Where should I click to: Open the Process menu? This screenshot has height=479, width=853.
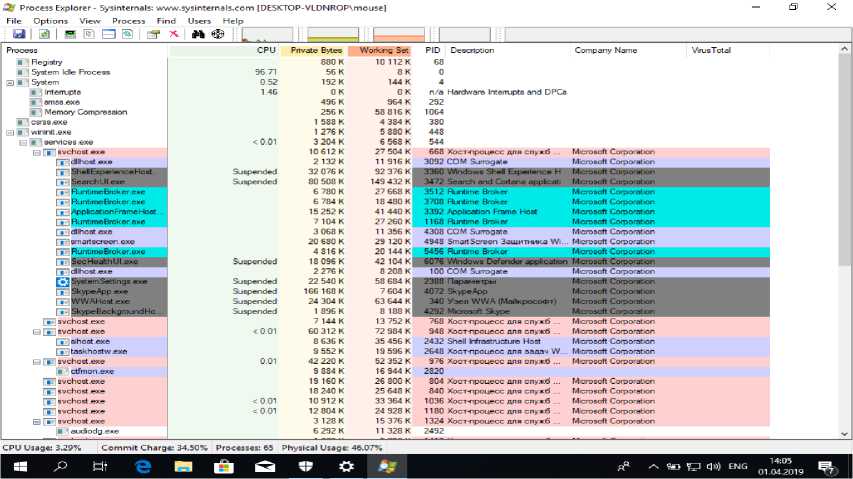click(x=128, y=20)
